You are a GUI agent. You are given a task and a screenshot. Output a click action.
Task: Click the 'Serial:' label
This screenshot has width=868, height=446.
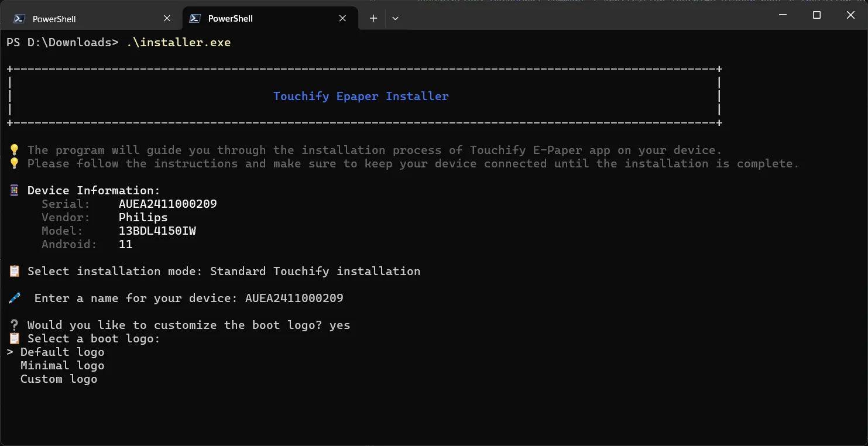[66, 204]
